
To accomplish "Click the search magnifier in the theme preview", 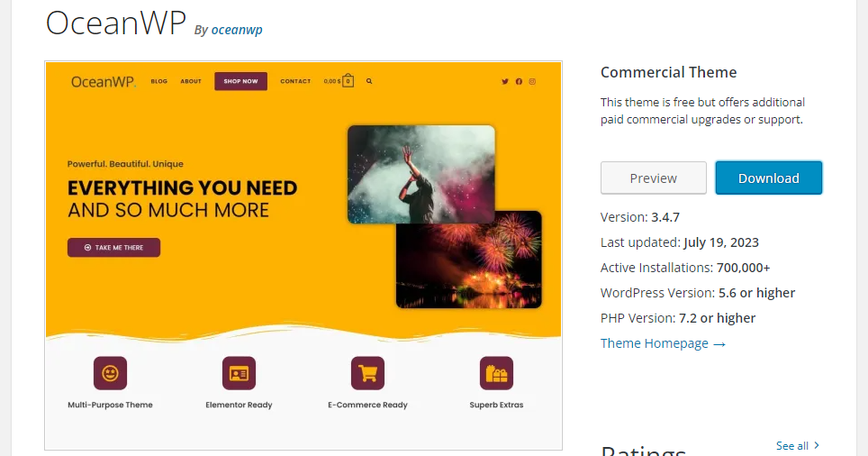I will click(369, 81).
